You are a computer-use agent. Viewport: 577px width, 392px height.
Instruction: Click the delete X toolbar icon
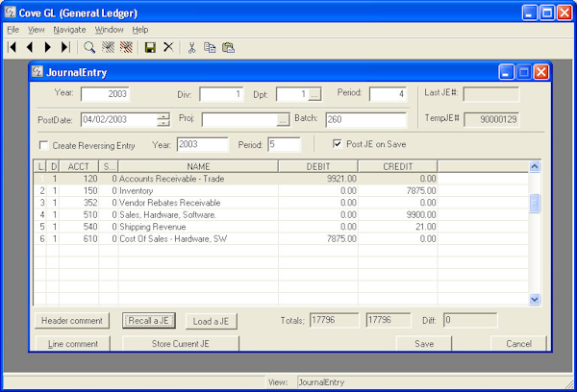click(168, 47)
